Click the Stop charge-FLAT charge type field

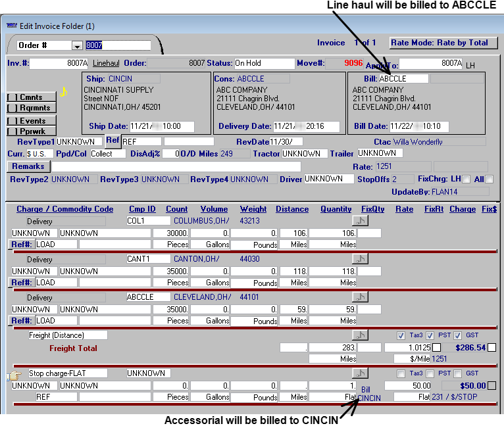click(x=68, y=373)
